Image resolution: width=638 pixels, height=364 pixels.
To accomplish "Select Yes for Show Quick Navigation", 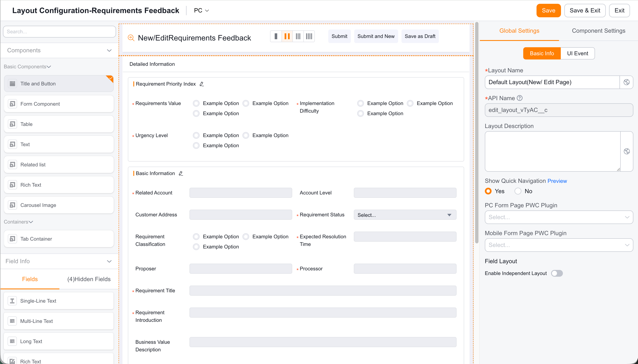I will 488,191.
